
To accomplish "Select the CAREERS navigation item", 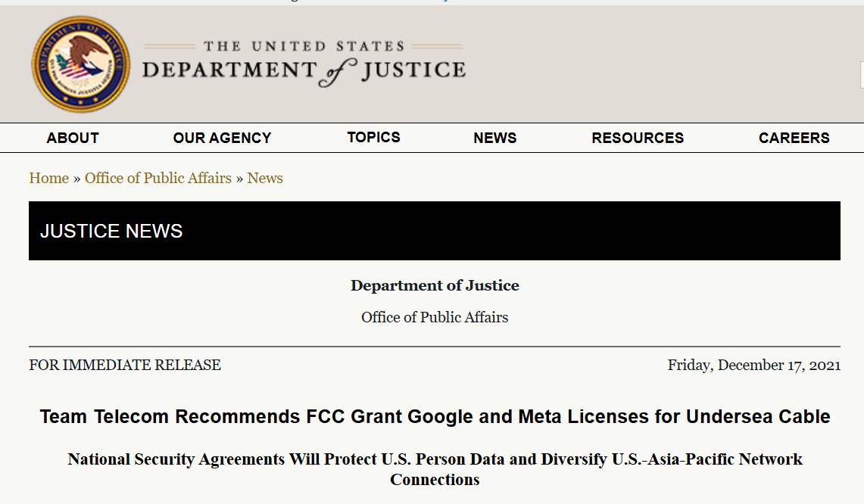I will tap(794, 138).
